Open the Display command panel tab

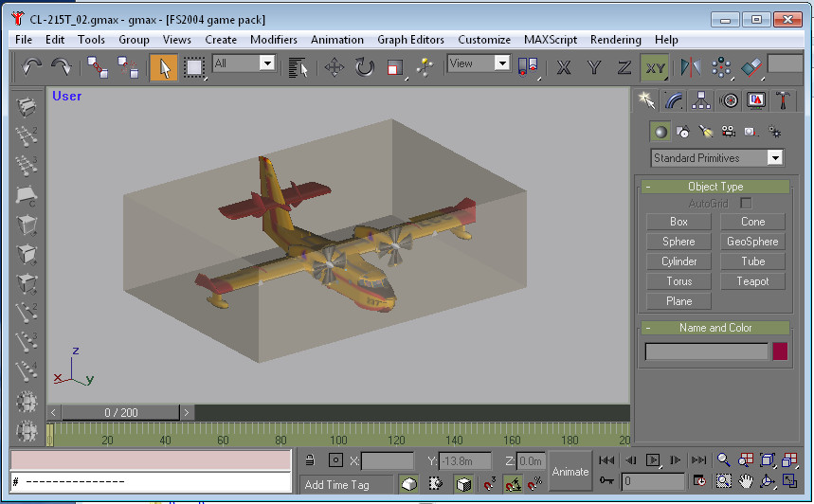tap(756, 100)
